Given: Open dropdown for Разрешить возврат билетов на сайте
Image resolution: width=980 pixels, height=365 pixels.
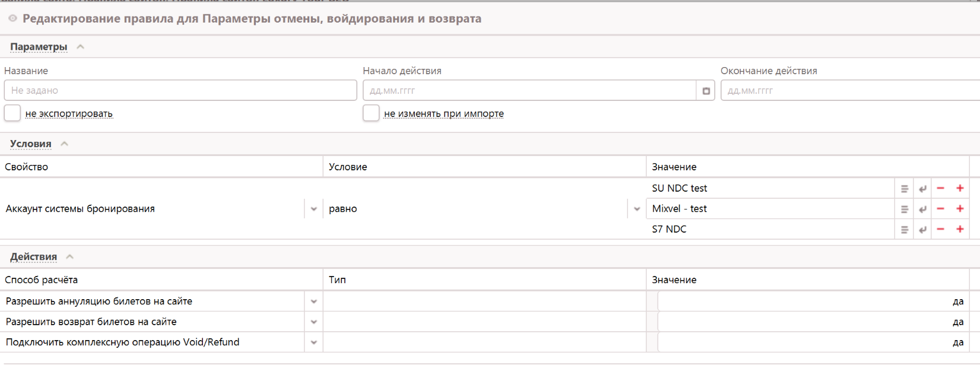Looking at the screenshot, I should coord(313,322).
